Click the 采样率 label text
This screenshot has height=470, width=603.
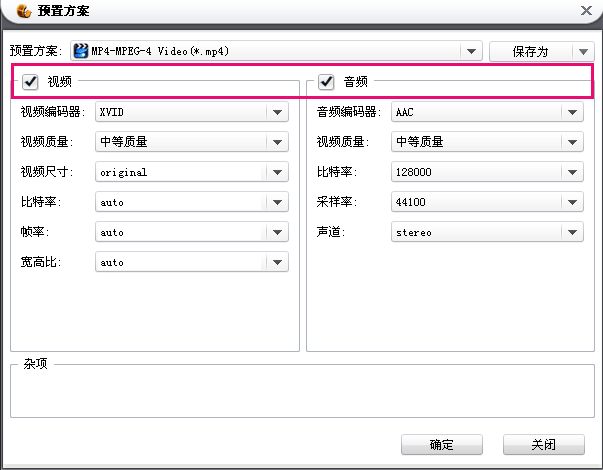click(336, 202)
